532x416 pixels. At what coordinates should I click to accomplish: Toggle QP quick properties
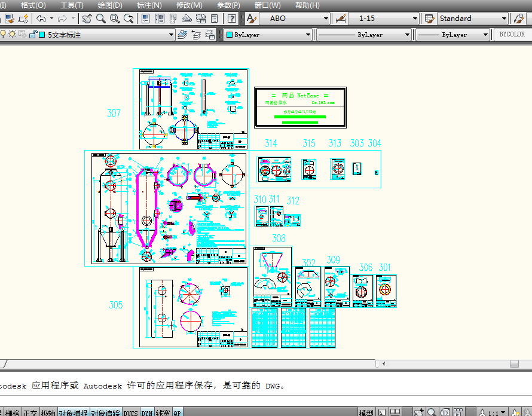[177, 412]
